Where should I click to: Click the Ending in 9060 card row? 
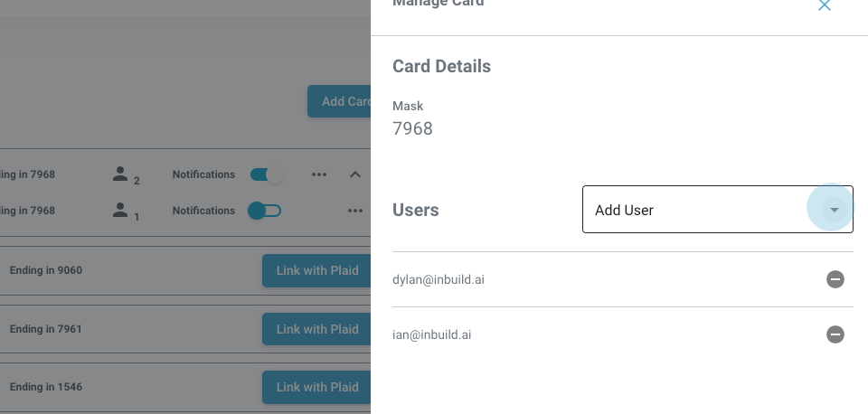click(46, 270)
